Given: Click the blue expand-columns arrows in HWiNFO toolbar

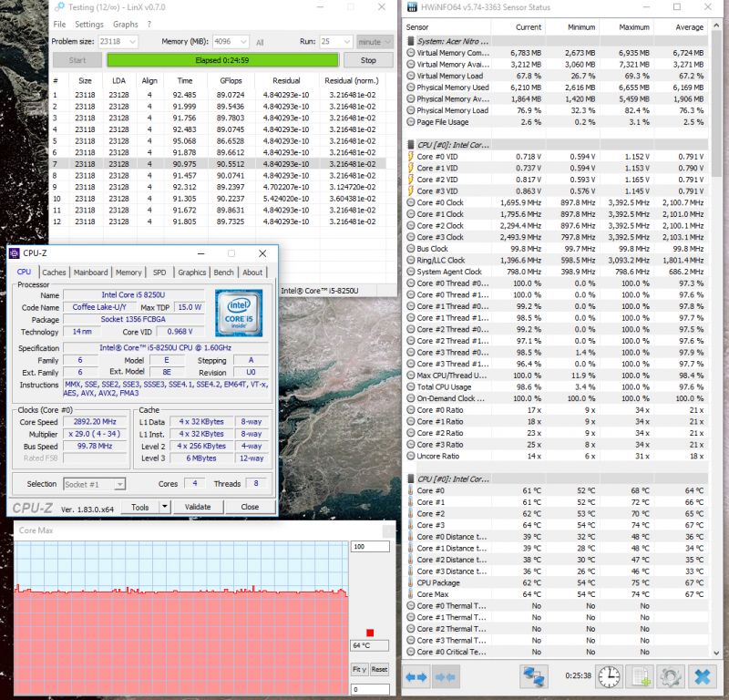Looking at the screenshot, I should [416, 677].
